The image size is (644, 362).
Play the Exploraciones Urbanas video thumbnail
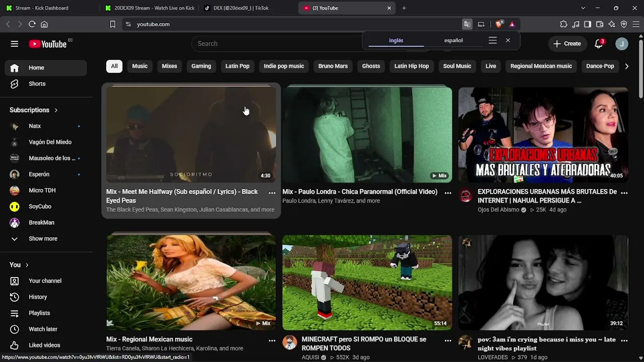tap(543, 135)
